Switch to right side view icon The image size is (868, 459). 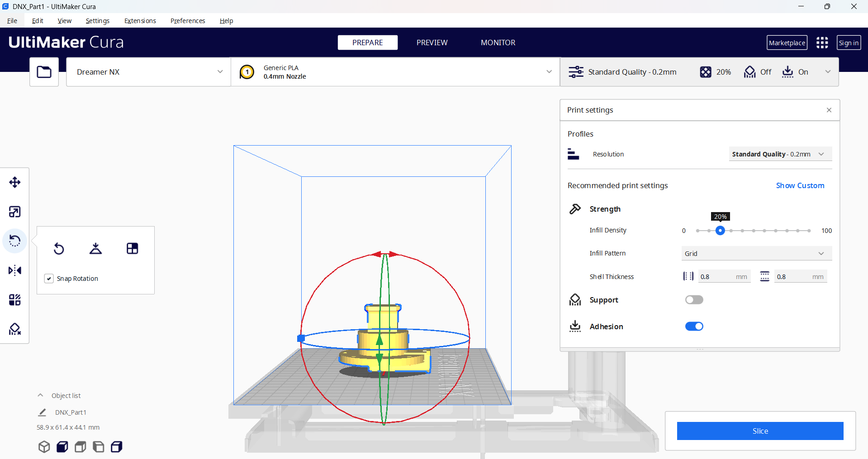tap(116, 447)
